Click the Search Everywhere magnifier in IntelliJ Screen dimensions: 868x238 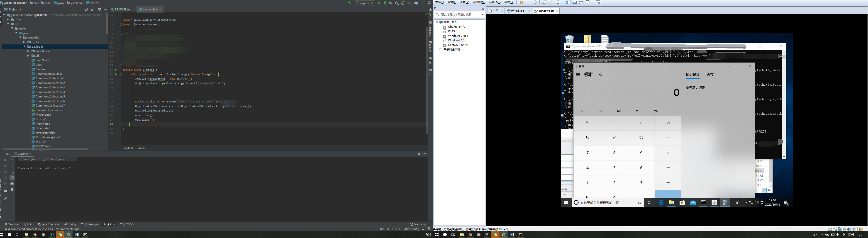coord(429,3)
